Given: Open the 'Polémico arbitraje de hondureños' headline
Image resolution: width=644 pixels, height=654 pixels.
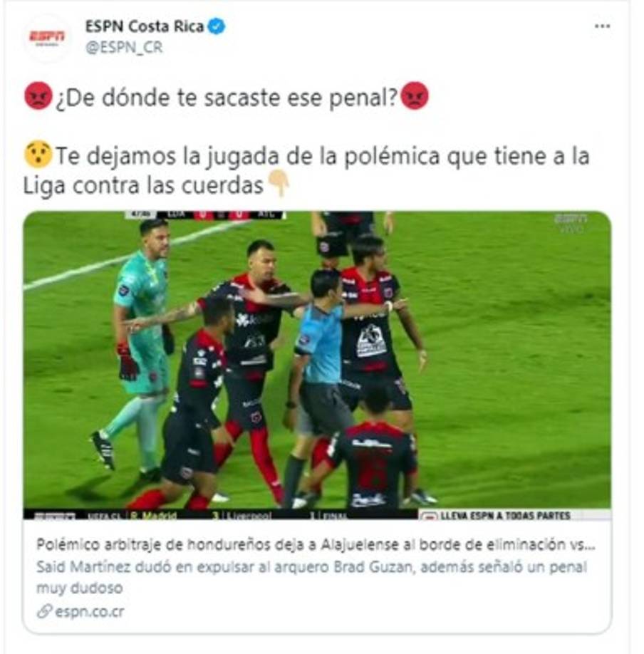Looking at the screenshot, I should 316,545.
